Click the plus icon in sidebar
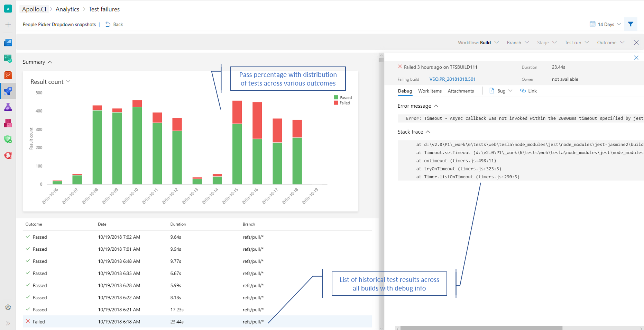Screen dimensions: 644x330 pyautogui.click(x=8, y=25)
